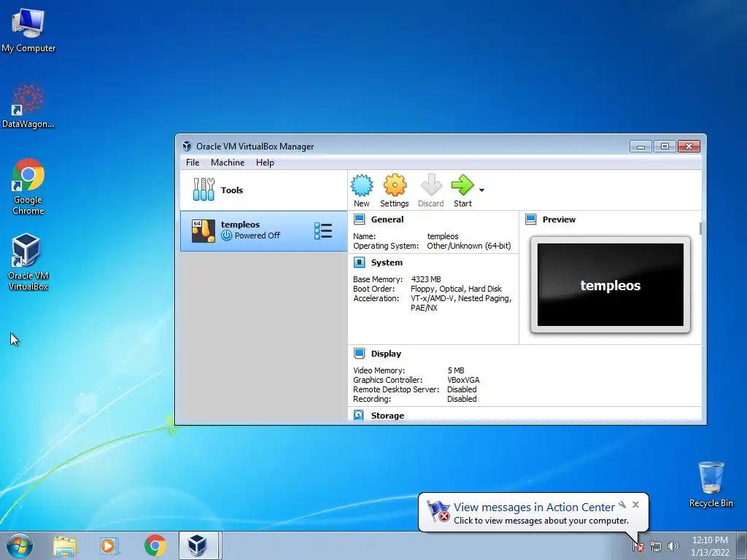Expand the Start button dropdown arrow
The height and width of the screenshot is (560, 747).
481,190
